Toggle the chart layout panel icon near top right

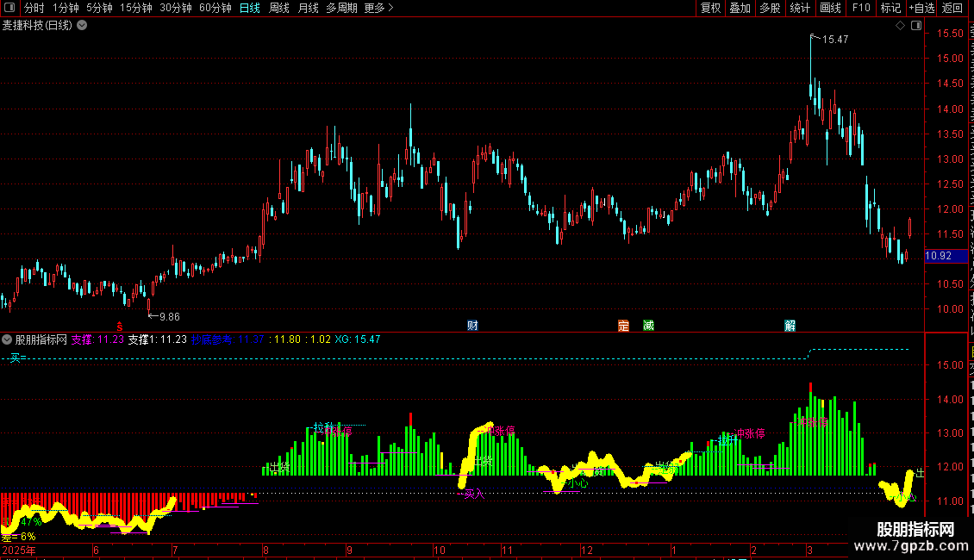point(916,26)
